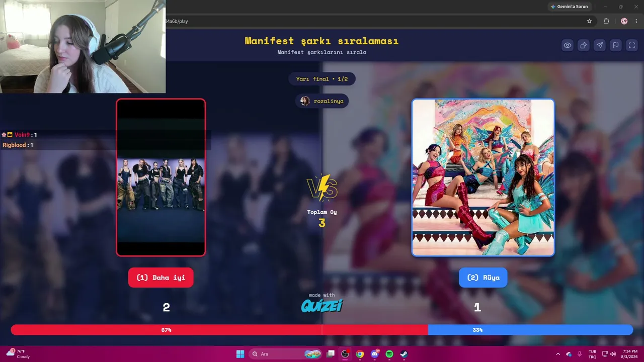Open the volume speaker tray icon
This screenshot has height=362, width=644.
(x=613, y=354)
